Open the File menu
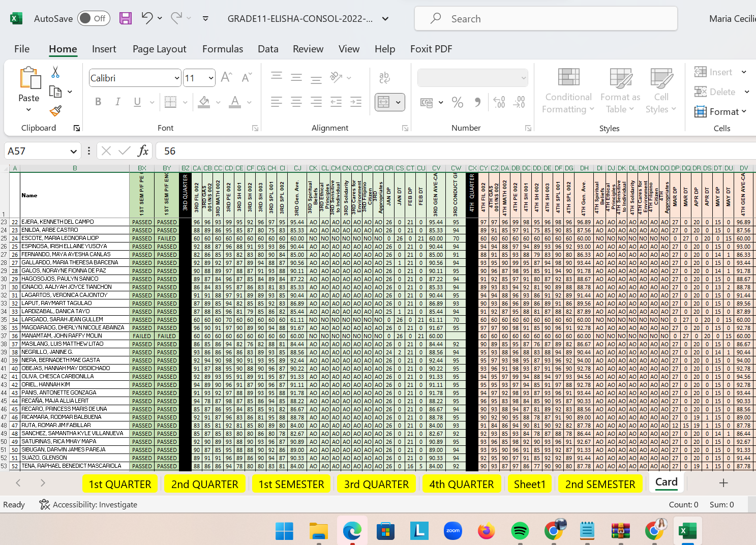Image resolution: width=756 pixels, height=545 pixels. (22, 49)
